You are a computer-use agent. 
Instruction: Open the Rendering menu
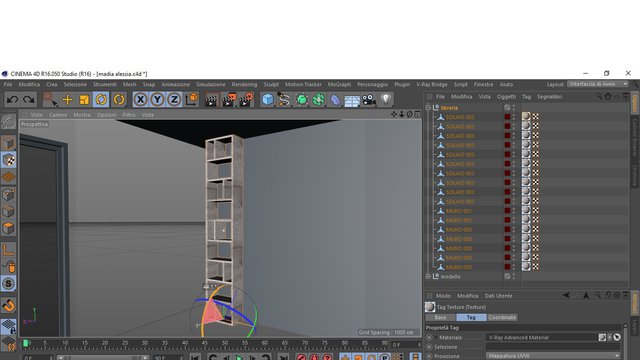point(244,84)
